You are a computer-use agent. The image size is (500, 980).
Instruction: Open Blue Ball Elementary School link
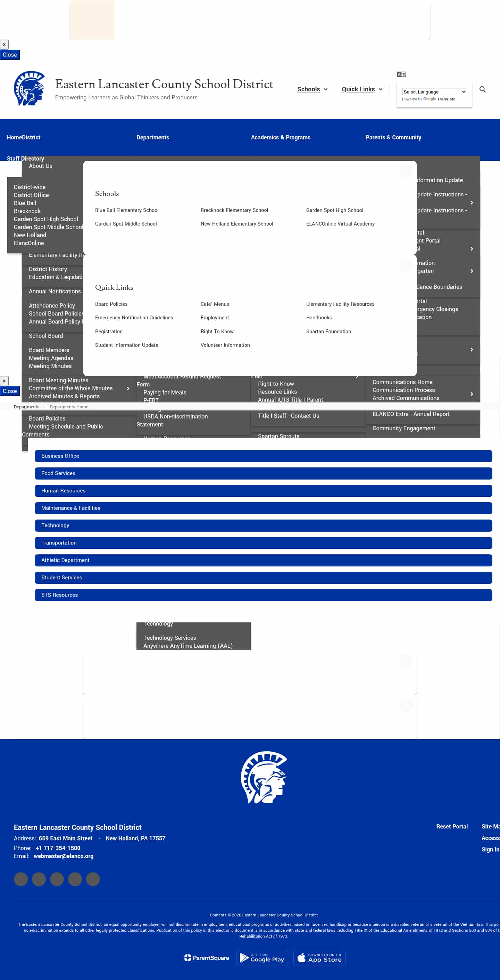coord(127,210)
